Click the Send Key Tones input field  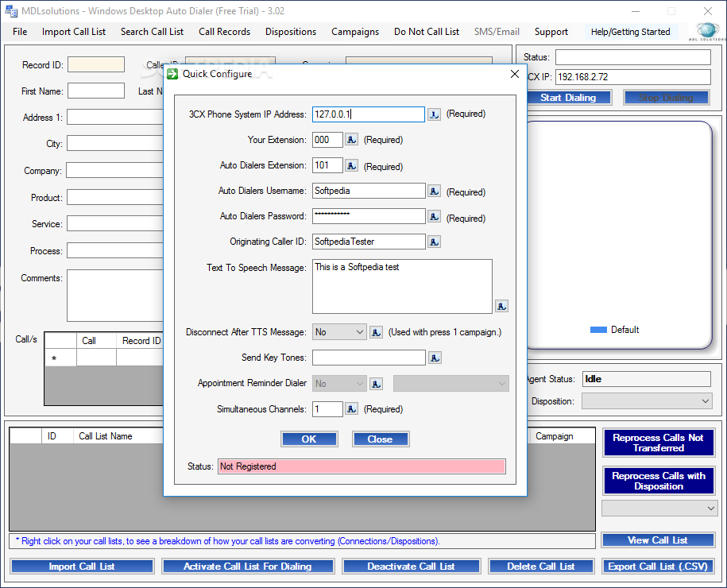(x=369, y=358)
